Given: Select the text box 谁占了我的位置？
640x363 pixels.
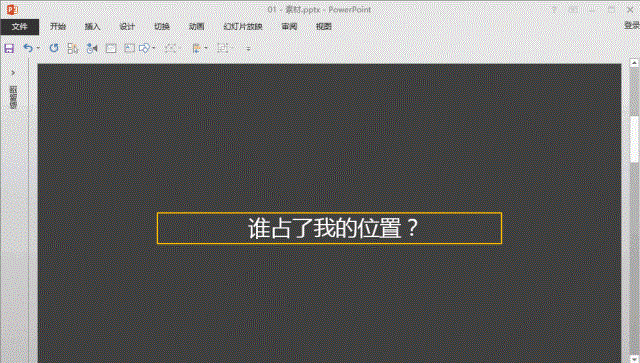Looking at the screenshot, I should tap(329, 228).
